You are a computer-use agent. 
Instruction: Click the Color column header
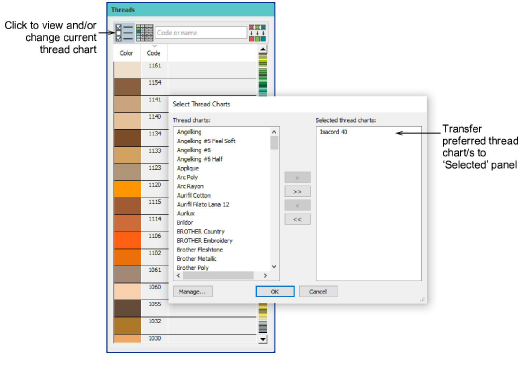(127, 53)
